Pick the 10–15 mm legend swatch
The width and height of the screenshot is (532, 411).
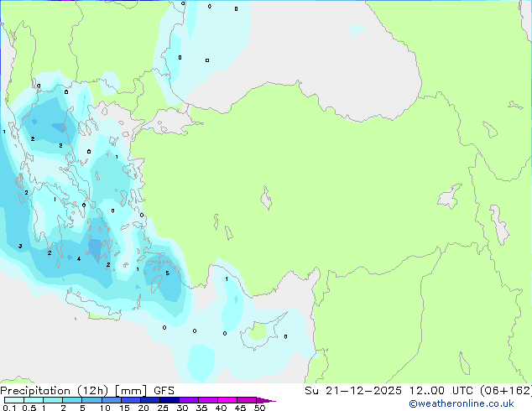(x=112, y=400)
